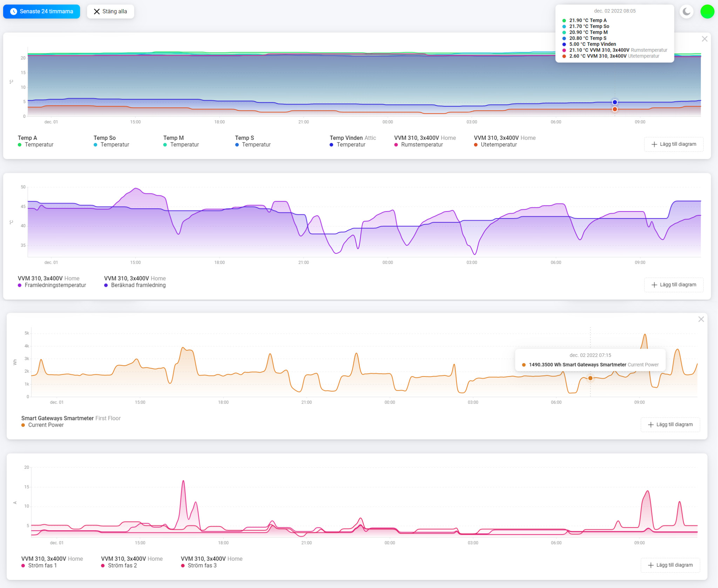The width and height of the screenshot is (718, 588).
Task: Close the Smartmeter power chart
Action: tap(701, 319)
